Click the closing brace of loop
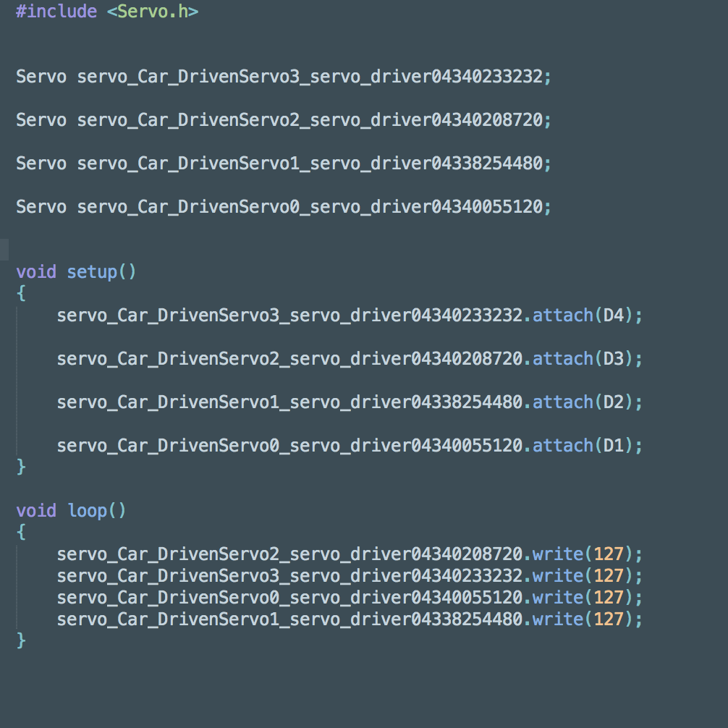 click(x=21, y=640)
